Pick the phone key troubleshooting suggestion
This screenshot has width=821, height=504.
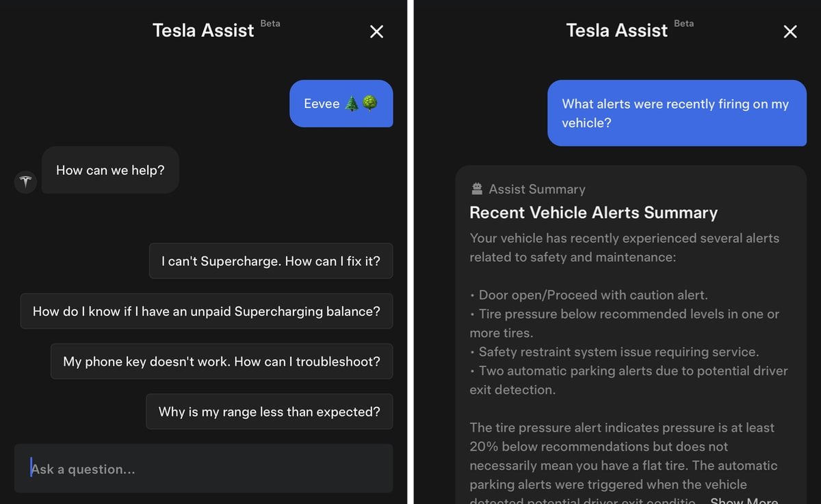[222, 361]
